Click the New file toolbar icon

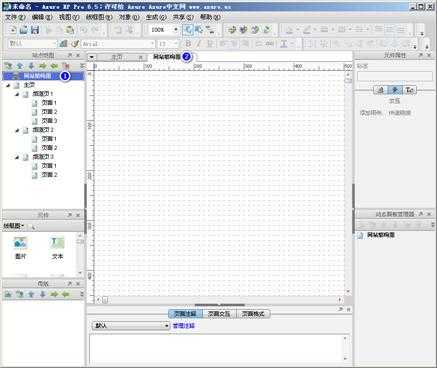[12, 30]
